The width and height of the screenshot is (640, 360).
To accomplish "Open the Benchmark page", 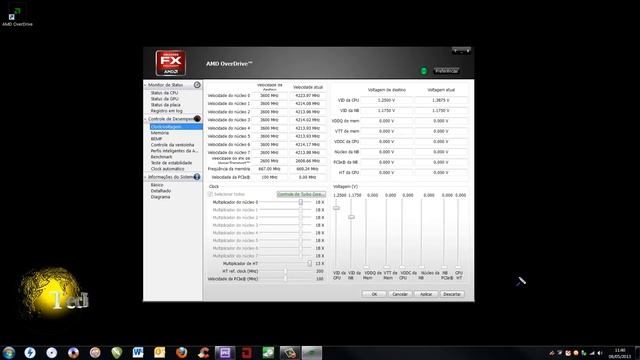I will (161, 157).
